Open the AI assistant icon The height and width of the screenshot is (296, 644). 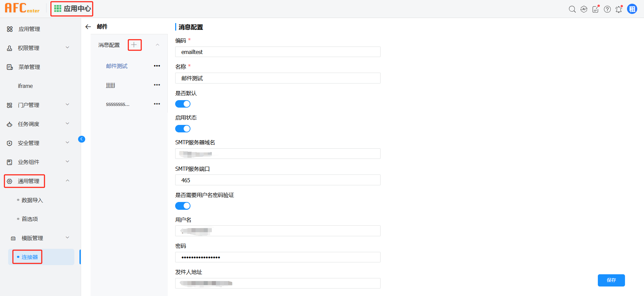tap(584, 9)
